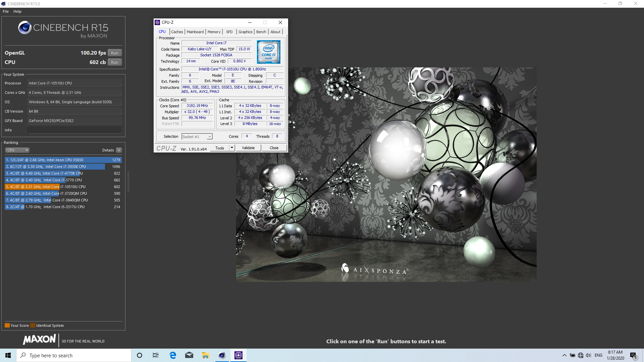
Task: Select i5-3317U ranking entry
Action: pyautogui.click(x=63, y=207)
